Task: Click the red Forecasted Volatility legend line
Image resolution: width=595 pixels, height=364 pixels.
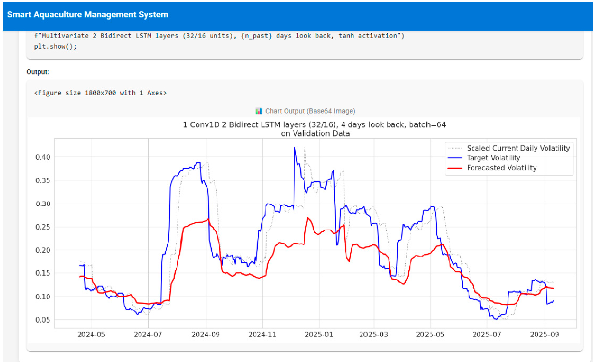Action: [x=455, y=168]
